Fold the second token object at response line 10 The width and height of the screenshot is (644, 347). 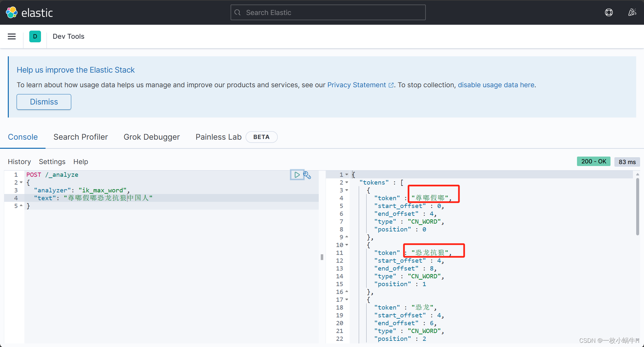point(347,245)
